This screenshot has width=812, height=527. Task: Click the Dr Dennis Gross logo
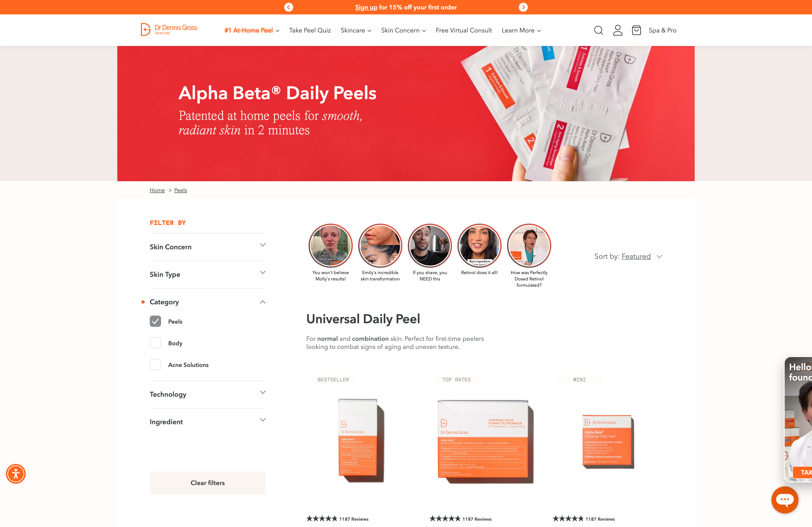[x=169, y=30]
